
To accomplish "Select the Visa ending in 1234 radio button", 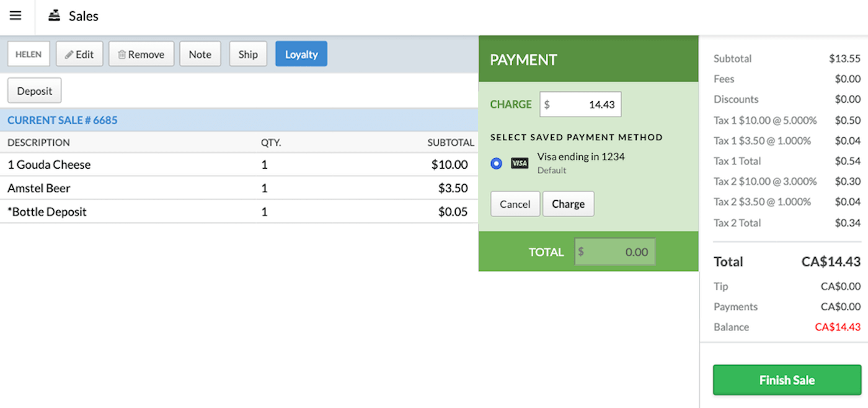I will pos(496,163).
